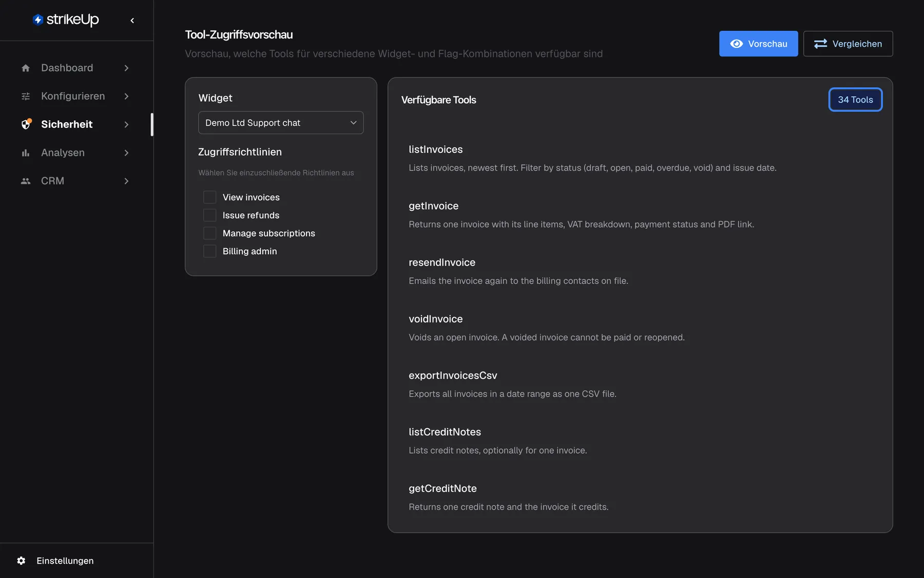Enable the View invoices policy checkbox
This screenshot has width=924, height=578.
tap(209, 197)
